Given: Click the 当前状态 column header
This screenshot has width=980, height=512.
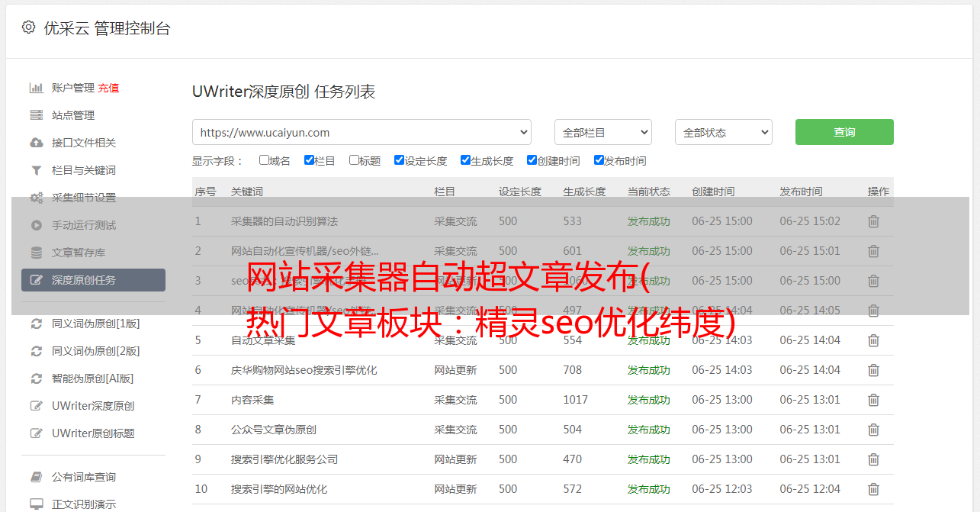Looking at the screenshot, I should [x=649, y=192].
